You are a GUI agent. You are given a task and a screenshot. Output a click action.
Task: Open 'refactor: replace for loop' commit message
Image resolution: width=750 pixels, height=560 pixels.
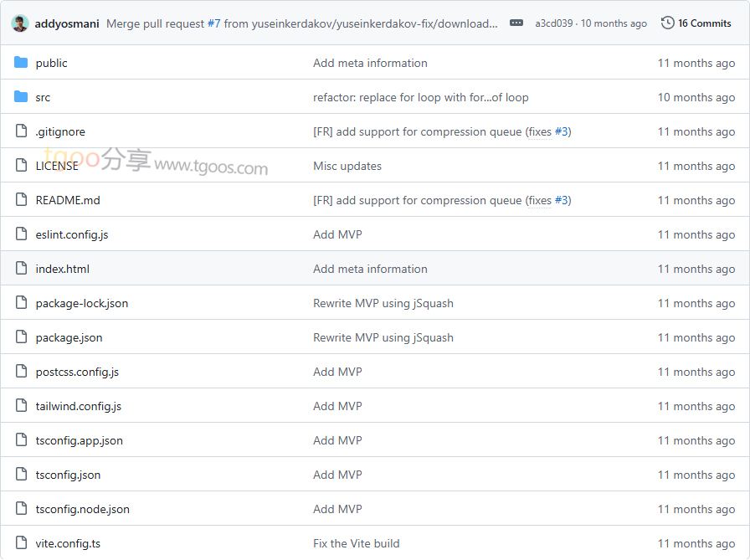[x=421, y=97]
